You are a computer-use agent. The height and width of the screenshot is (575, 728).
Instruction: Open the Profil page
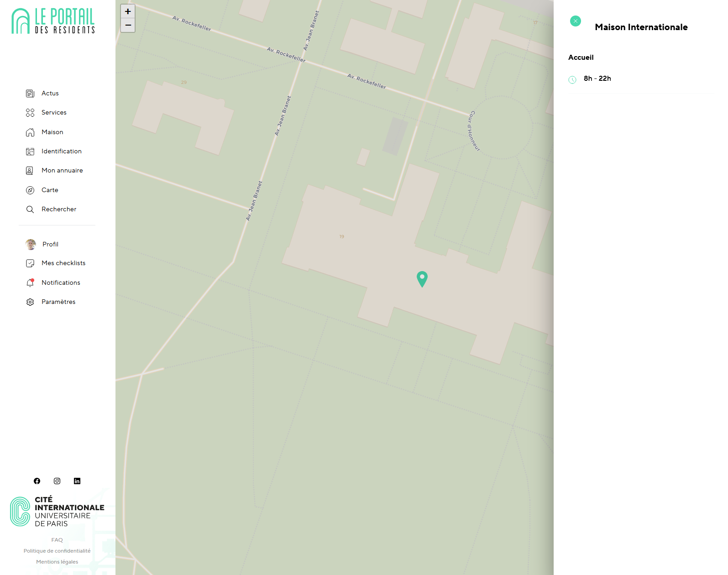pyautogui.click(x=50, y=245)
